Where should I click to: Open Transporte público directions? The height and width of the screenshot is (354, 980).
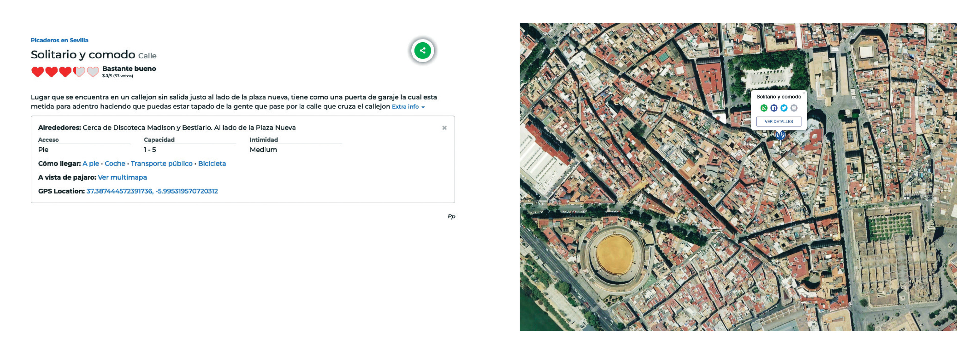pyautogui.click(x=161, y=163)
